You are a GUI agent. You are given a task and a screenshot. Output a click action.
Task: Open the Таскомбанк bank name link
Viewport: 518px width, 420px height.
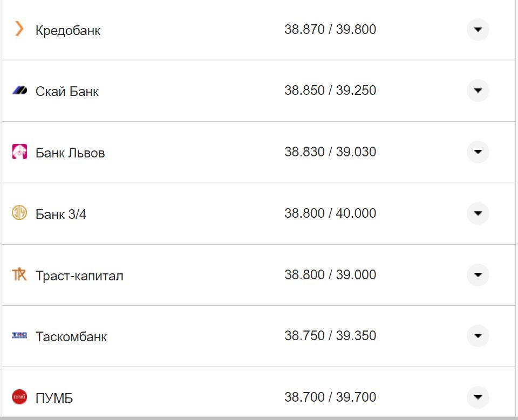[x=71, y=337]
